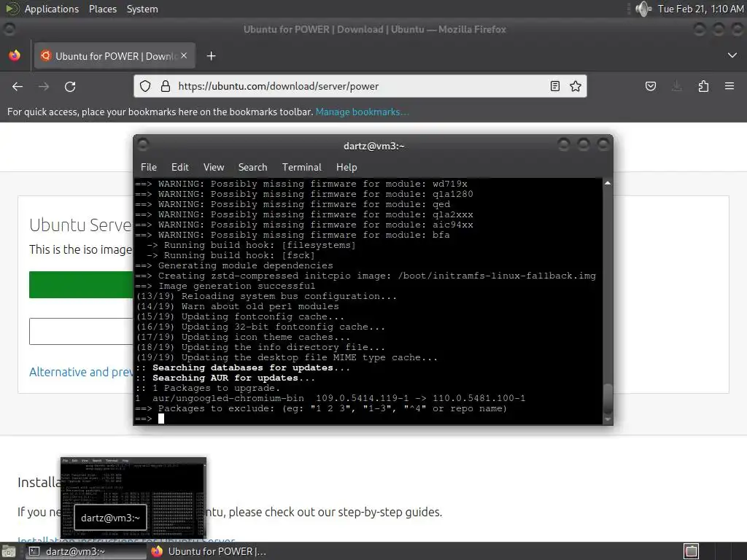Screen dimensions: 747x560
Task: Open the Firefox hamburger application menu
Action: tap(729, 86)
